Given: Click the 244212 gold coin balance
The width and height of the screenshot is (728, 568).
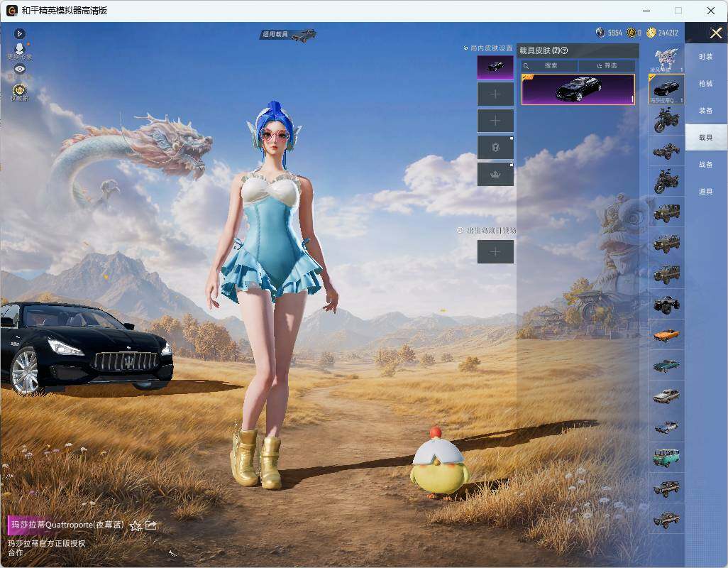Looking at the screenshot, I should point(663,33).
